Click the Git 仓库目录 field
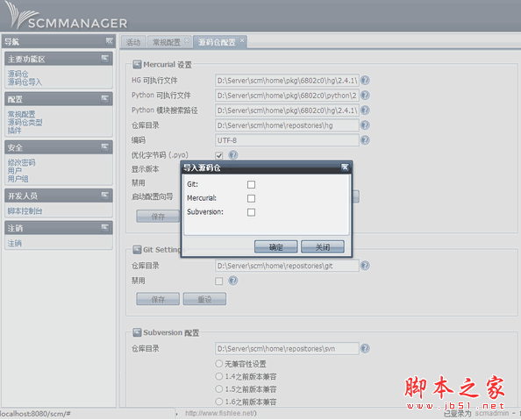This screenshot has height=420, width=521. point(287,266)
